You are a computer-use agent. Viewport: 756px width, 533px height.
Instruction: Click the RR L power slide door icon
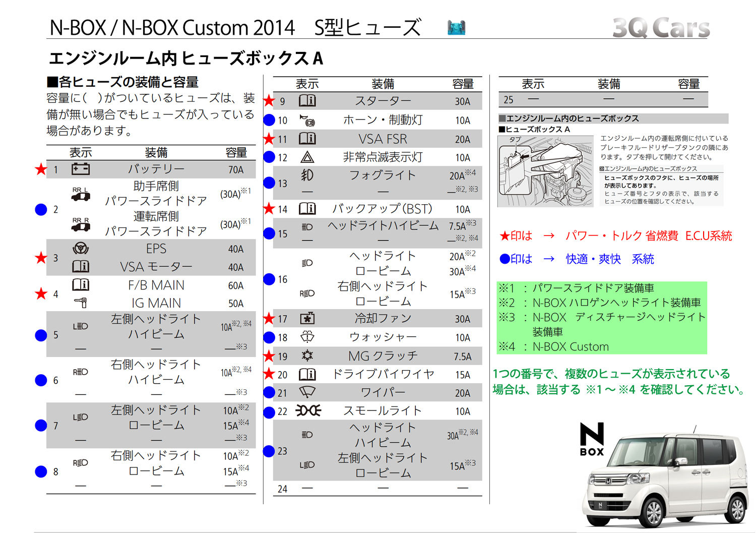point(81,194)
